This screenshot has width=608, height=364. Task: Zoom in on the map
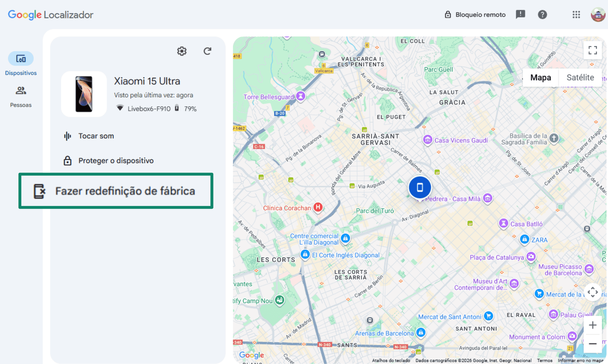pyautogui.click(x=592, y=325)
